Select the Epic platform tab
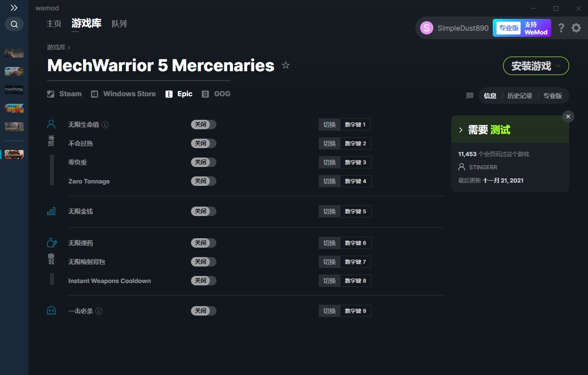 pos(179,94)
